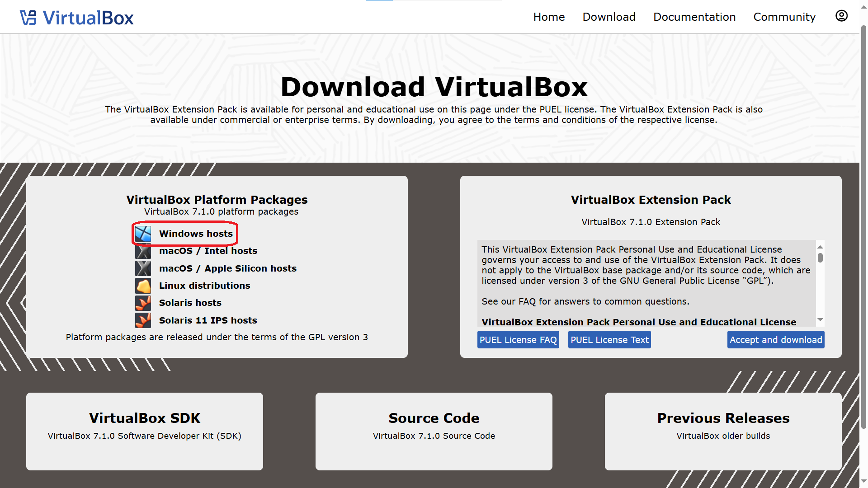Open the VirtualBox SDK card
The width and height of the screenshot is (868, 488).
click(x=145, y=418)
